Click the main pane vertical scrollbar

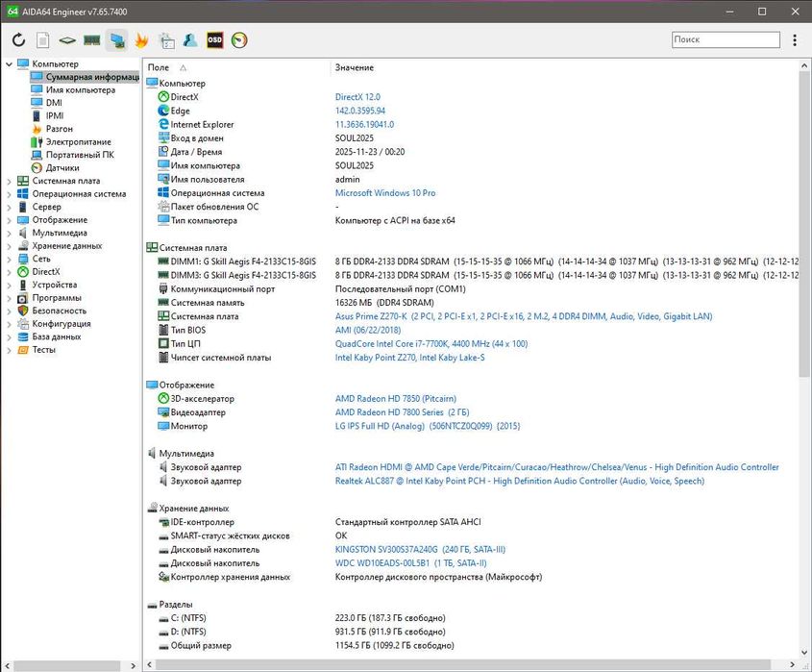tap(803, 223)
